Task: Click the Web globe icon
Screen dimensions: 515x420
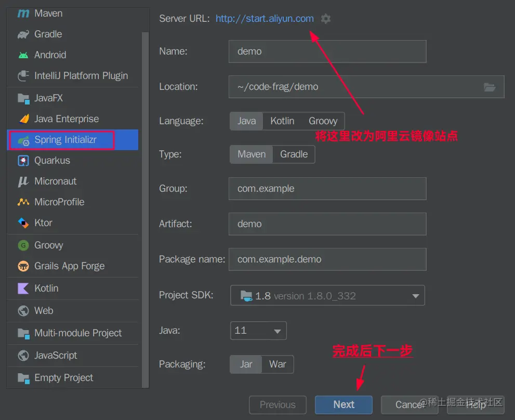Action: point(23,310)
